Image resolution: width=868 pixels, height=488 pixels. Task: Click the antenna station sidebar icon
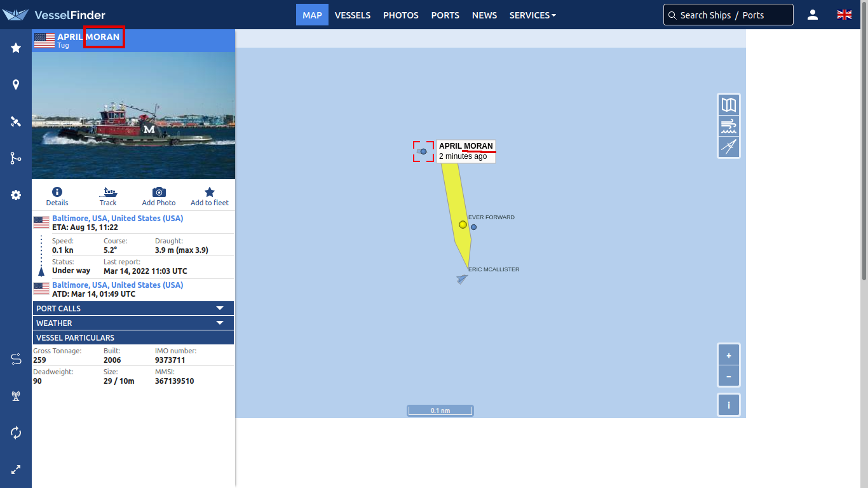point(16,396)
